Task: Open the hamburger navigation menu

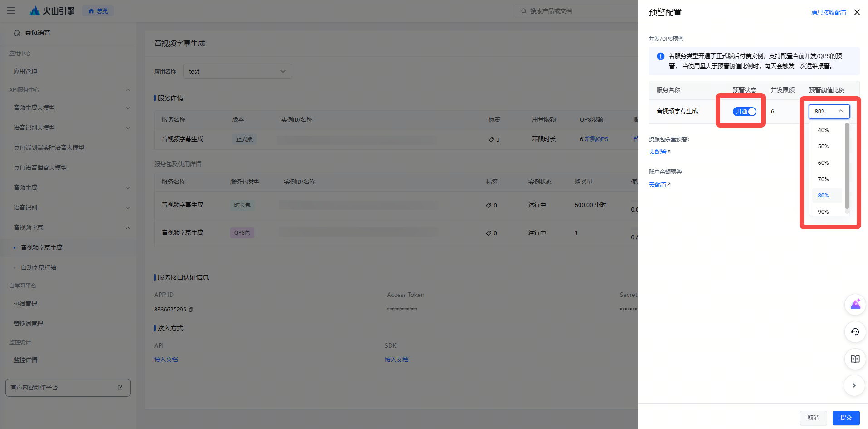Action: tap(11, 10)
